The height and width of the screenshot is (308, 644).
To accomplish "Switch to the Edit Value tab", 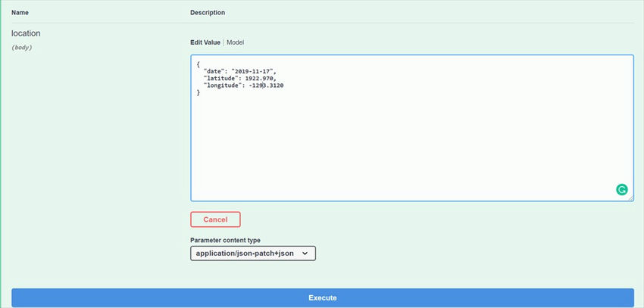I will tap(205, 42).
